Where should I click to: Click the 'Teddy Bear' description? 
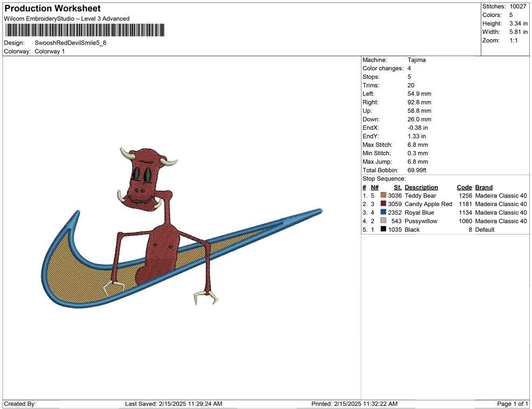[x=420, y=195]
